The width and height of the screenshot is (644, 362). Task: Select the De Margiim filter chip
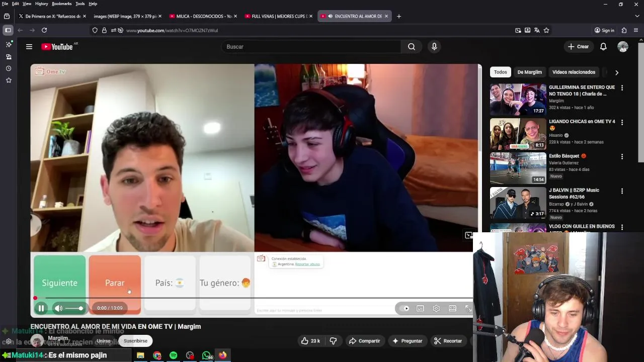(x=529, y=72)
